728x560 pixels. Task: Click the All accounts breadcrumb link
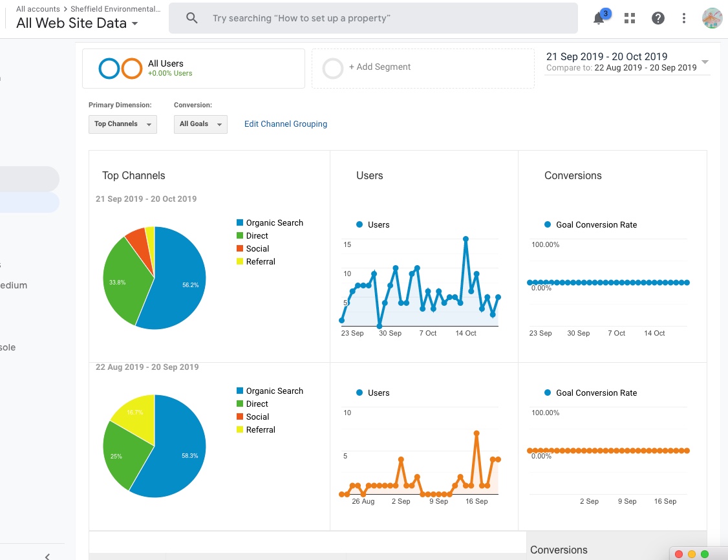tap(38, 9)
